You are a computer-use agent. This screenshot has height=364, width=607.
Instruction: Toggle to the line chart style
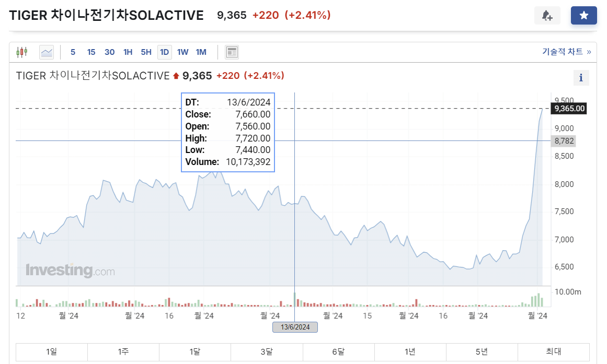pos(47,52)
